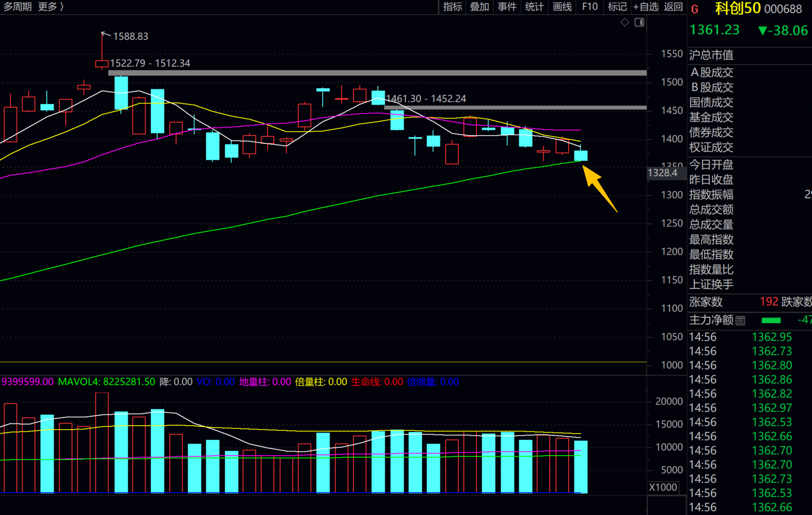Open the 叠加 overlay menu
Viewport: 812px width, 515px height.
(479, 7)
